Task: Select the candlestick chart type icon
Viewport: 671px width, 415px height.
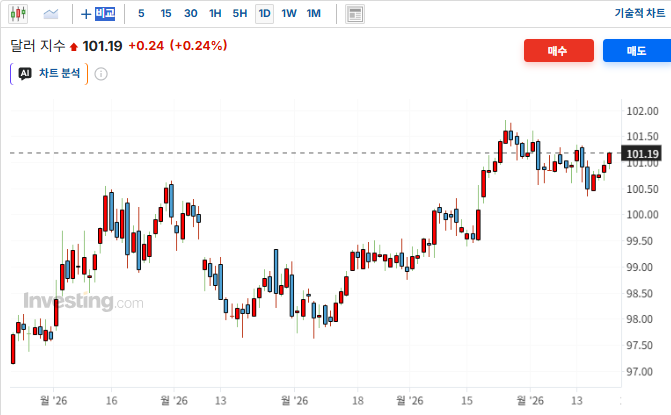Action: [18, 14]
